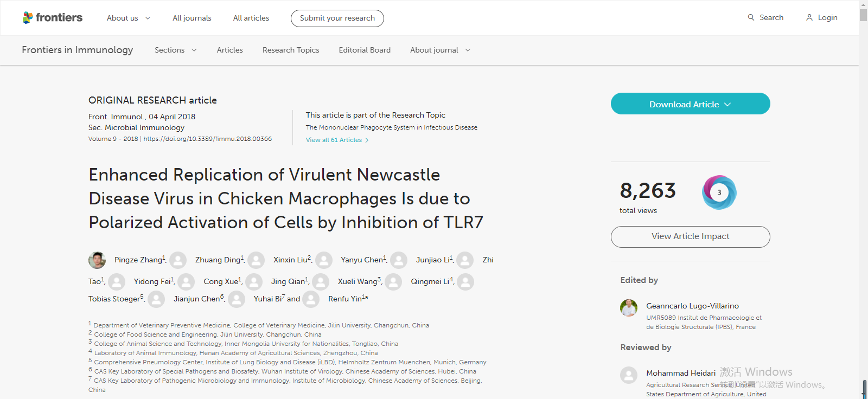Click the Frontiers logo icon
Viewport: 868px width, 399px height.
[x=28, y=18]
